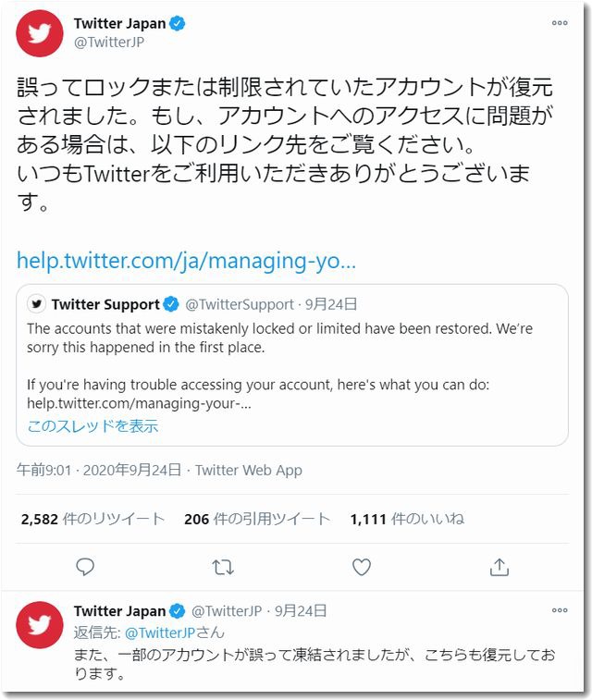Image resolution: width=592 pixels, height=700 pixels.
Task: Click verified badge beside top Twitter Japan name
Action: click(178, 24)
